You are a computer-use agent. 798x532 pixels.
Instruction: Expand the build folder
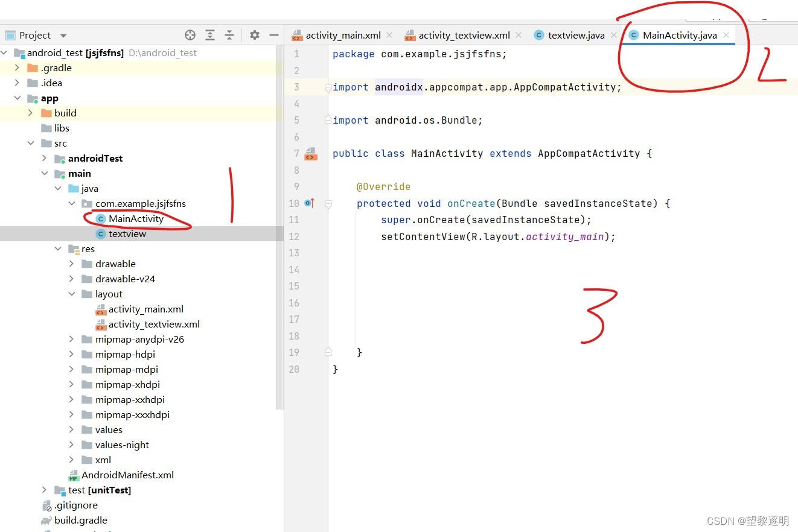pyautogui.click(x=31, y=113)
